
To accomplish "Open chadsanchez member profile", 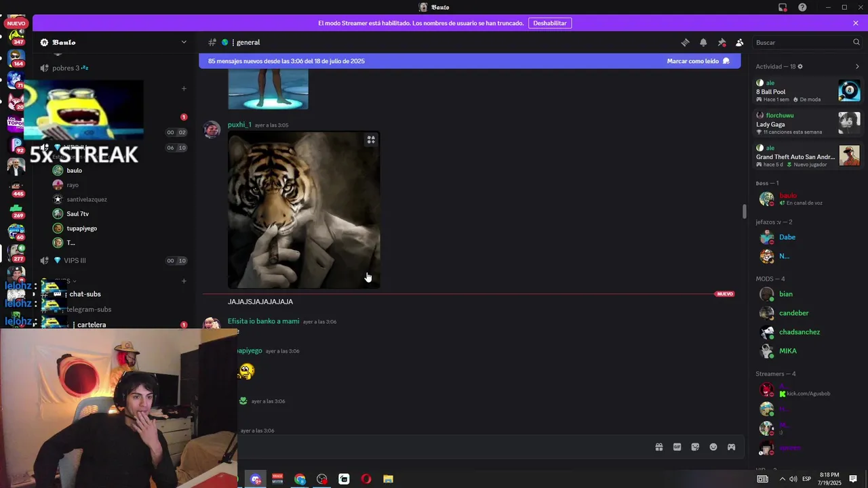I will click(x=807, y=332).
